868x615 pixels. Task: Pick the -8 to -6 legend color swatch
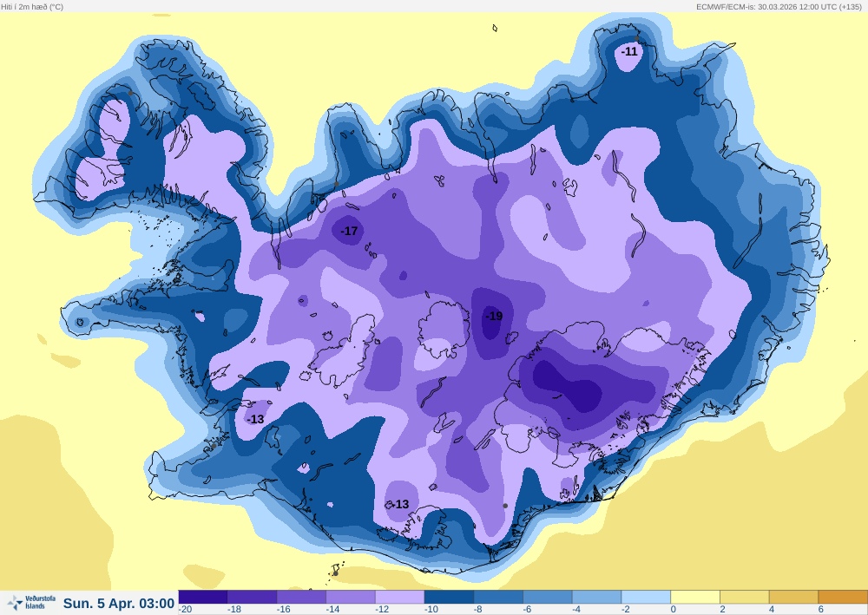click(x=498, y=598)
